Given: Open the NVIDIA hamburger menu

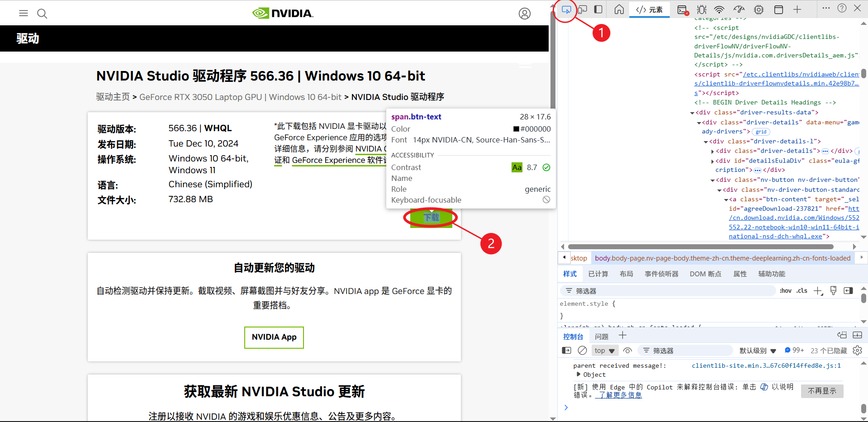Looking at the screenshot, I should (x=24, y=13).
